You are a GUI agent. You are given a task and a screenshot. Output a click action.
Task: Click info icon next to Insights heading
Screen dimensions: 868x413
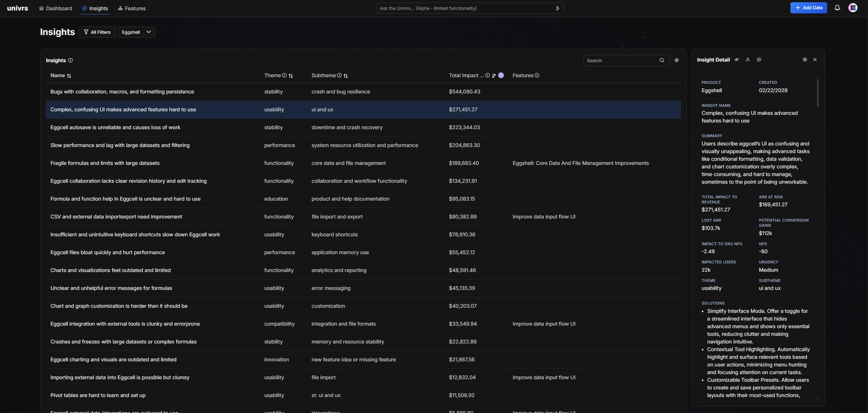click(71, 60)
